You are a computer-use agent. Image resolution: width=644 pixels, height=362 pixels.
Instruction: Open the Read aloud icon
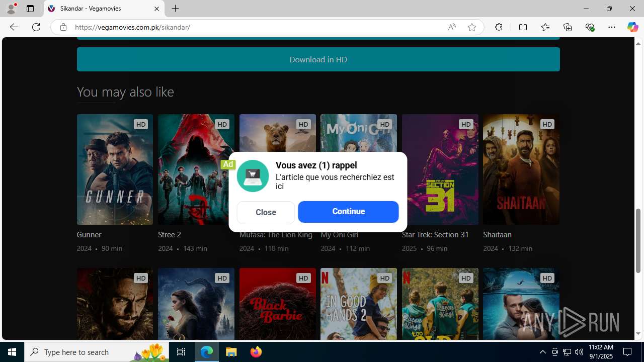coord(452,27)
